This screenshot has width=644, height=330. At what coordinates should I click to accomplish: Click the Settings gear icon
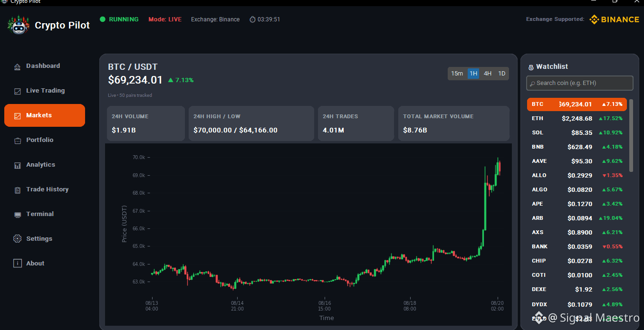[18, 239]
